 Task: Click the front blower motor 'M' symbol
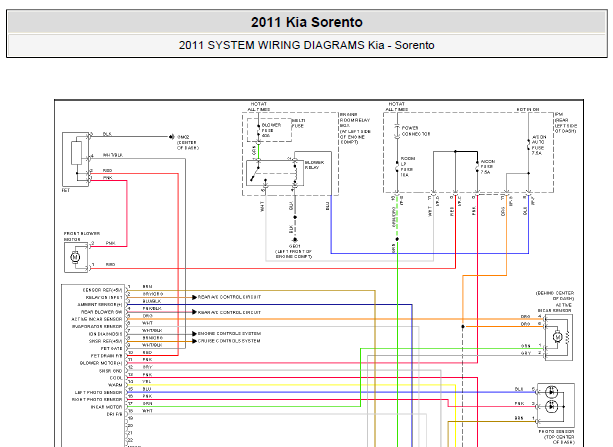(75, 257)
